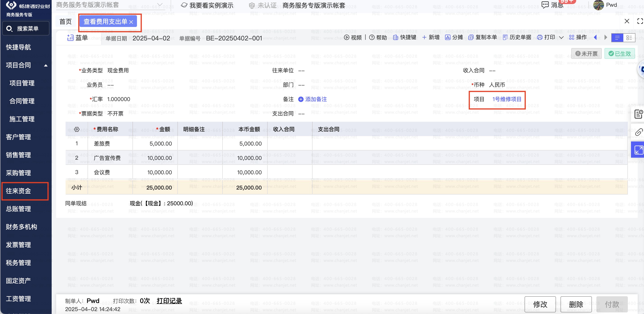Screen dimensions: 644x314
Task: Click the fullscreen expand icon top right
Action: tap(640, 21)
